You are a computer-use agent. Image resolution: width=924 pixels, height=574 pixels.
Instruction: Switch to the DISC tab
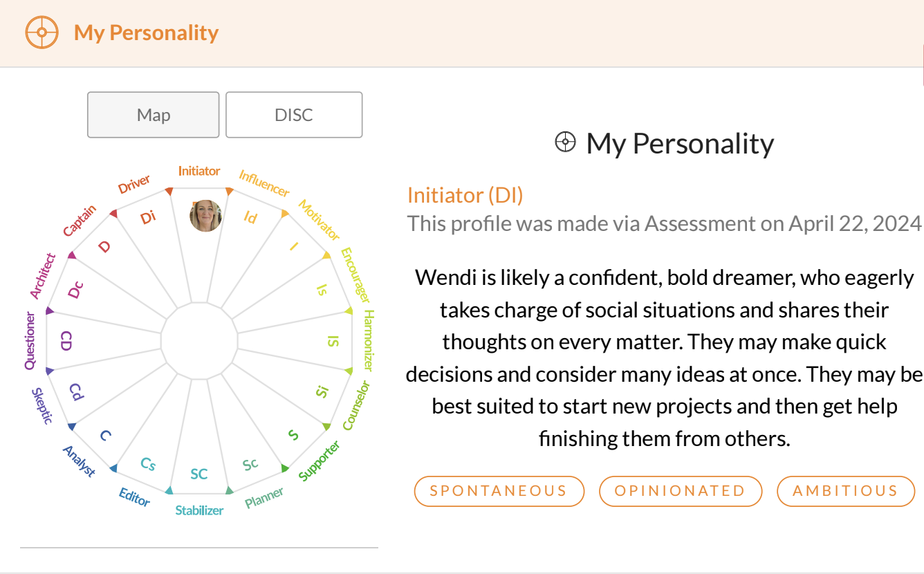point(294,115)
